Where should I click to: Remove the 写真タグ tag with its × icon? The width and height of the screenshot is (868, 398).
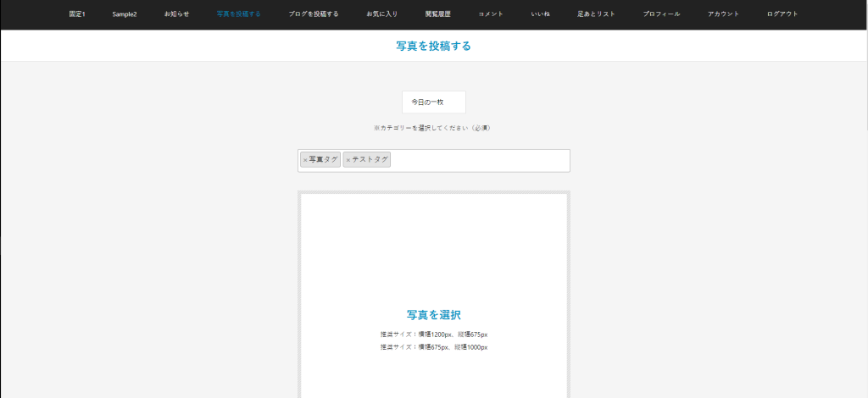pos(305,160)
